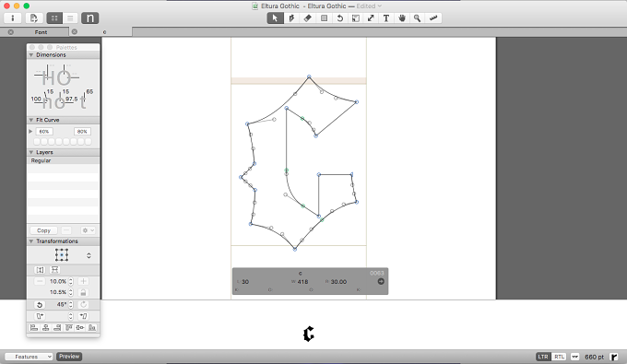Open the Features dropdown

pos(29,357)
